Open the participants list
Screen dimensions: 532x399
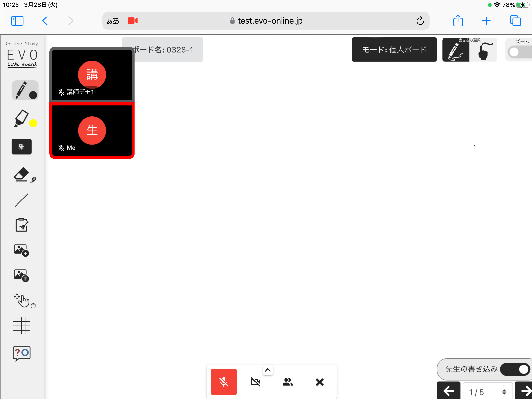pyautogui.click(x=288, y=382)
